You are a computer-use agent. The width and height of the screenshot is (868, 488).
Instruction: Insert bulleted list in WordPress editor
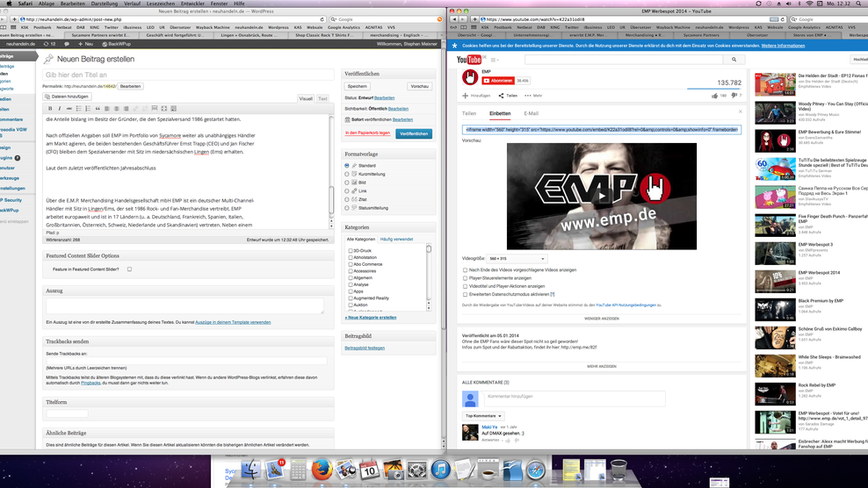pos(78,109)
